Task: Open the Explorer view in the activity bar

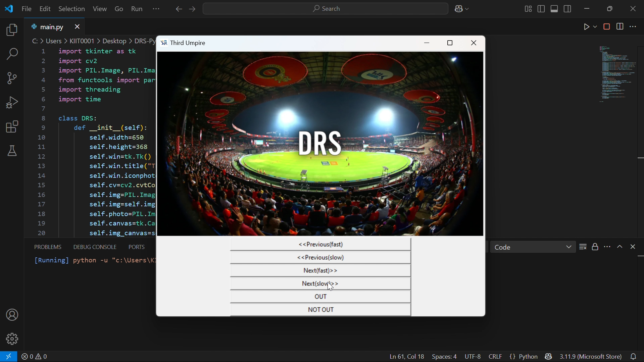Action: pyautogui.click(x=12, y=30)
